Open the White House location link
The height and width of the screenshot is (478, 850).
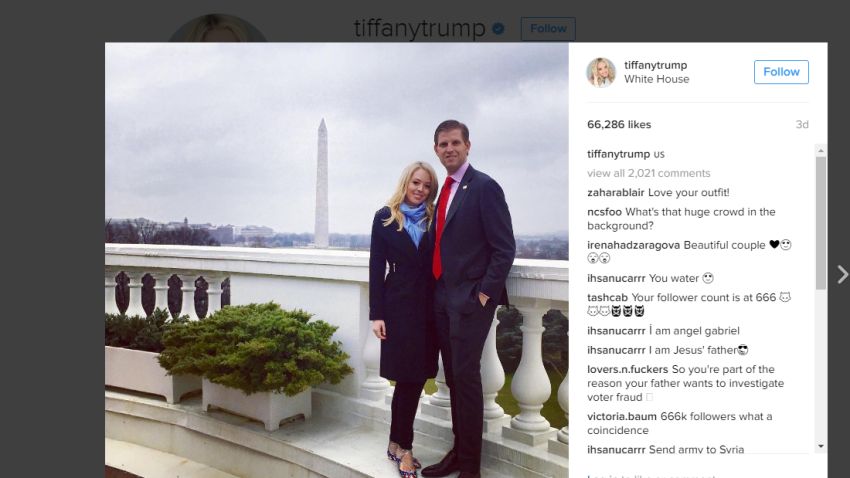coord(656,79)
